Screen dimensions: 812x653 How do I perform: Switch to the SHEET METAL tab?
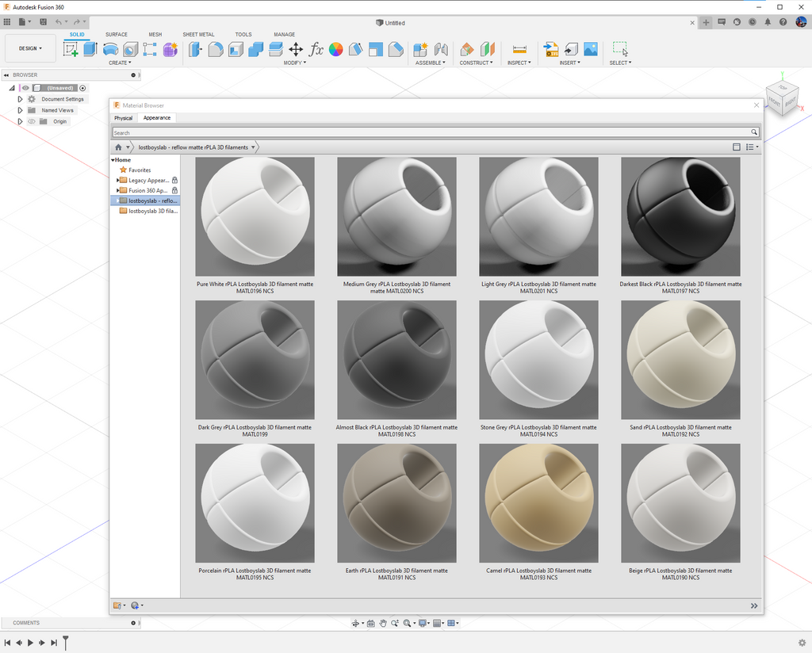click(198, 34)
